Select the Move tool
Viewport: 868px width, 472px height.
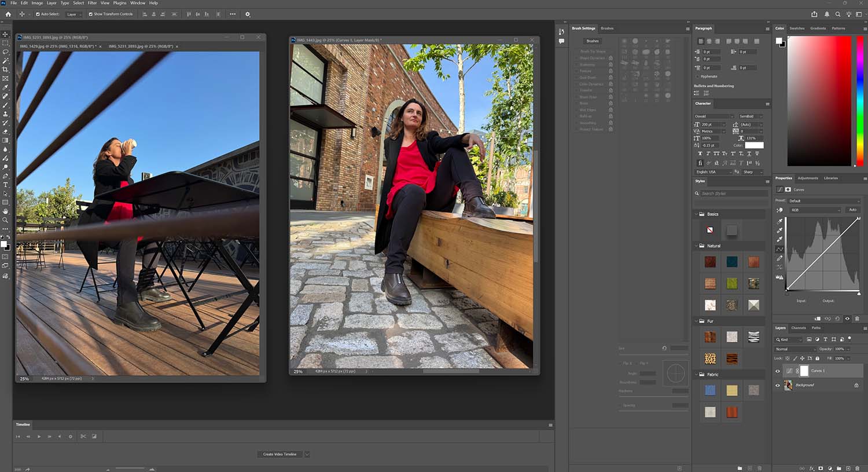(x=5, y=35)
